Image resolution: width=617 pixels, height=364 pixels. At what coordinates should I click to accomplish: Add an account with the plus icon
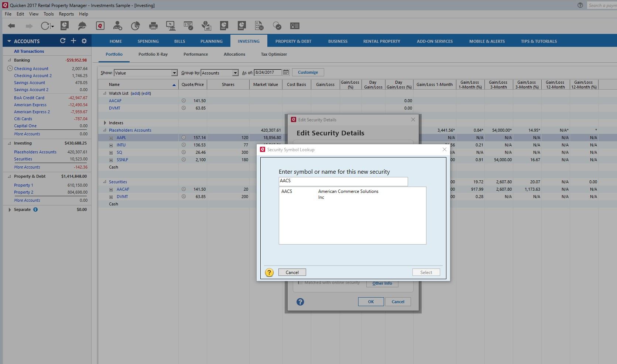[73, 41]
